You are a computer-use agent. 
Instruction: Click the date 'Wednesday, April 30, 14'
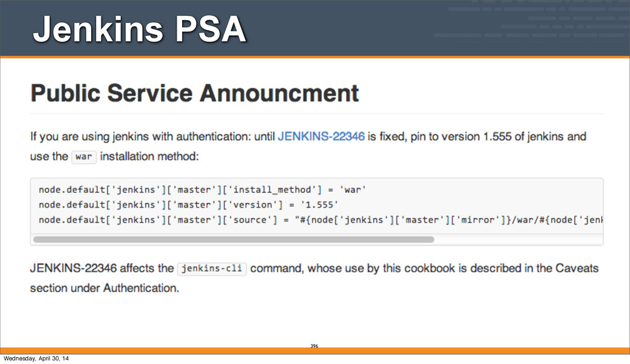[x=36, y=358]
